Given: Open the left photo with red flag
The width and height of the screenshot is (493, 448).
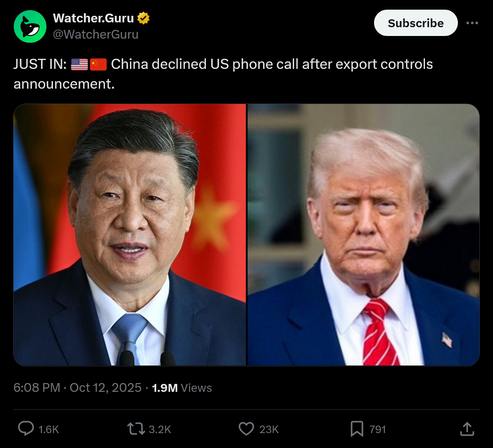Looking at the screenshot, I should (x=130, y=235).
